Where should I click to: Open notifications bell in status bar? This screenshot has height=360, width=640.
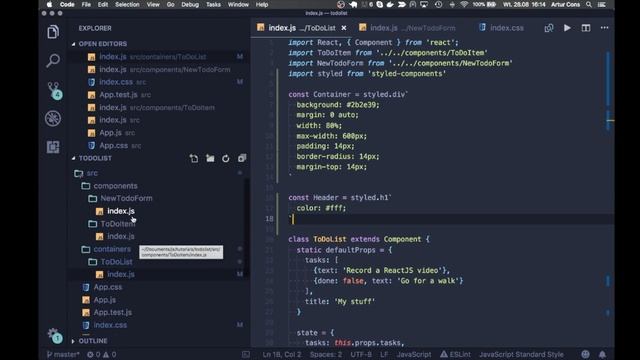(x=602, y=354)
